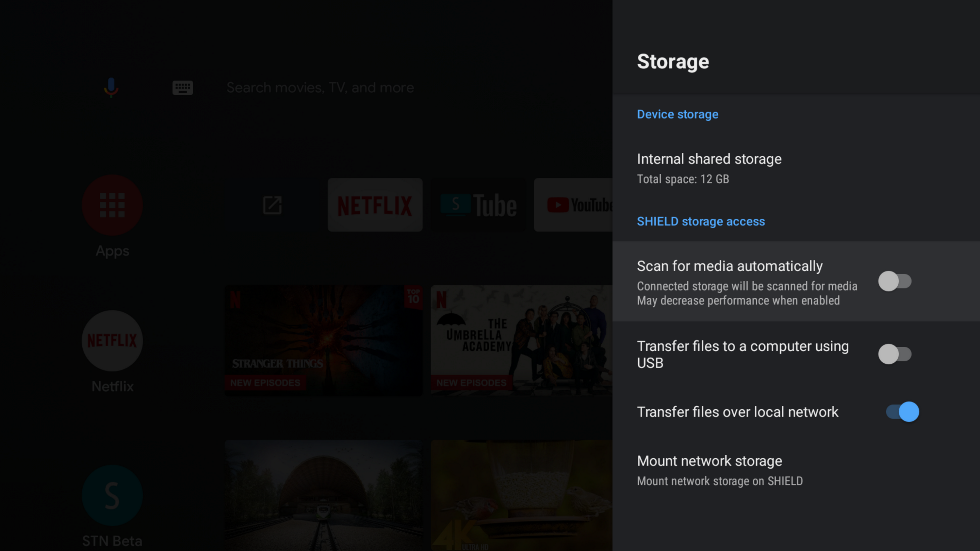The height and width of the screenshot is (551, 980).
Task: Select the tunnel railway video thumbnail
Action: tap(323, 496)
